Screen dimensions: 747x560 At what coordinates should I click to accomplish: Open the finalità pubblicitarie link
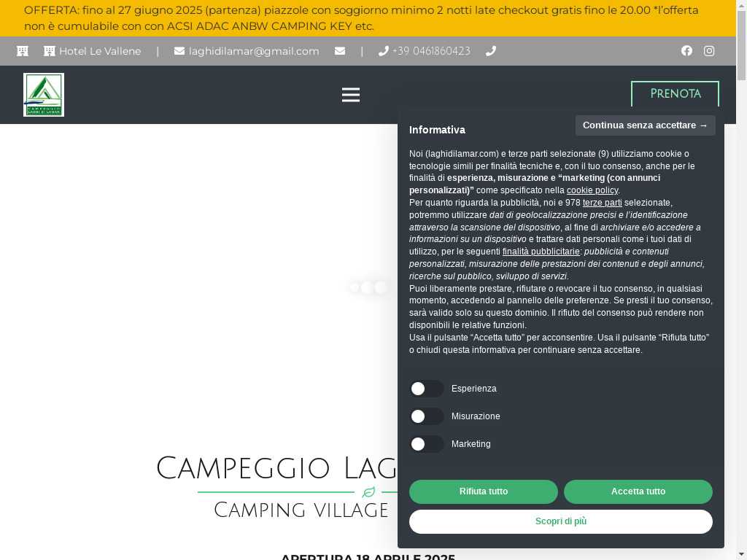point(541,252)
